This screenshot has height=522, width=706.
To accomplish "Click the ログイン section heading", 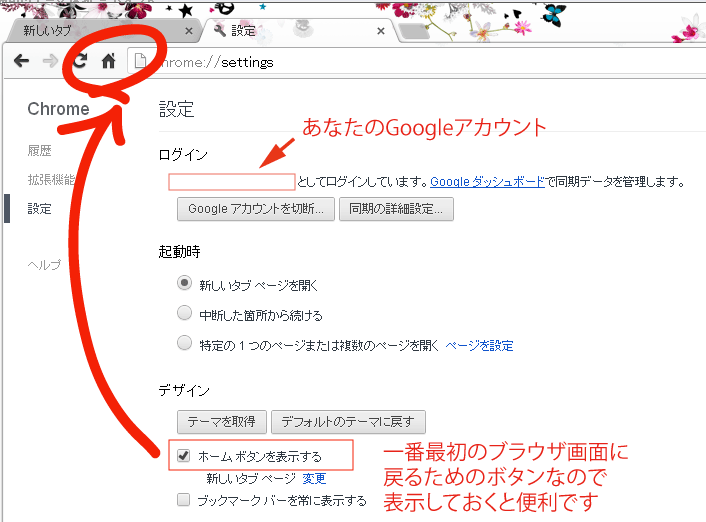I will coord(183,155).
